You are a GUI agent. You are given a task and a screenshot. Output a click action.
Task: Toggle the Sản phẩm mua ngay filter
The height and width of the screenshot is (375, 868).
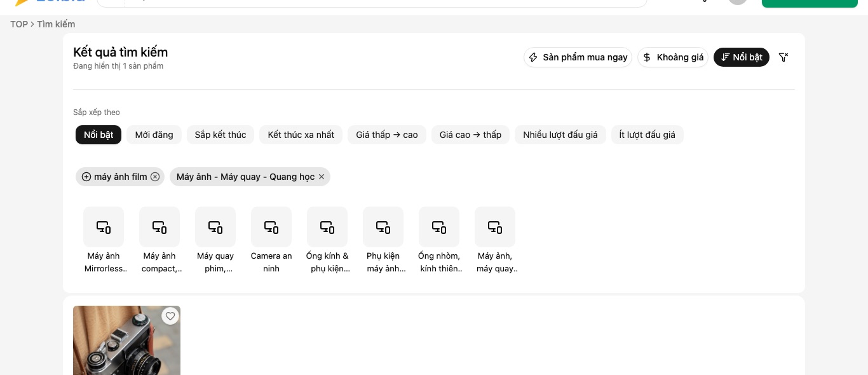(x=578, y=57)
